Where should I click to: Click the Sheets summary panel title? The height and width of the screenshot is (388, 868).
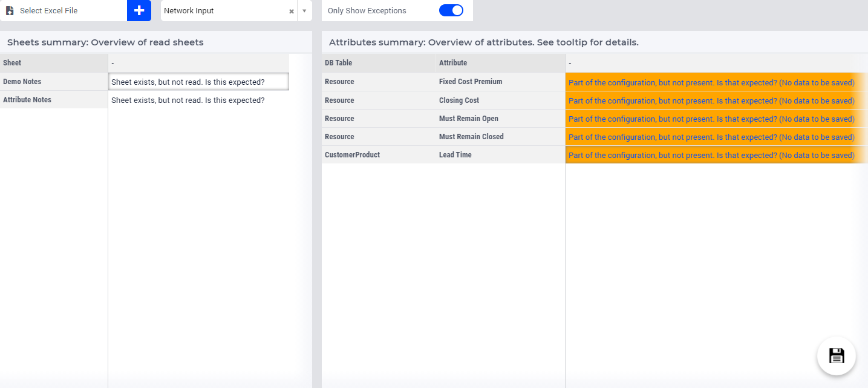point(105,42)
